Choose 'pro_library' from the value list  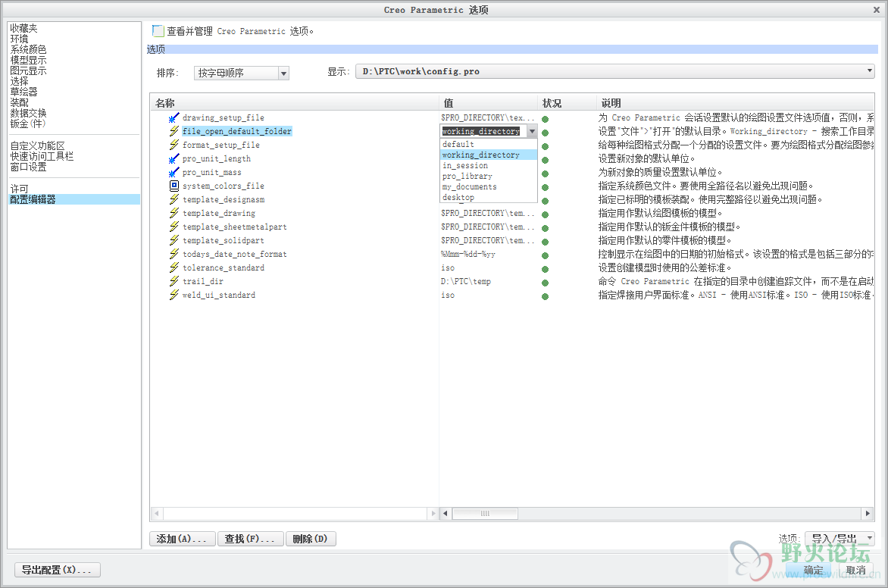(x=488, y=177)
